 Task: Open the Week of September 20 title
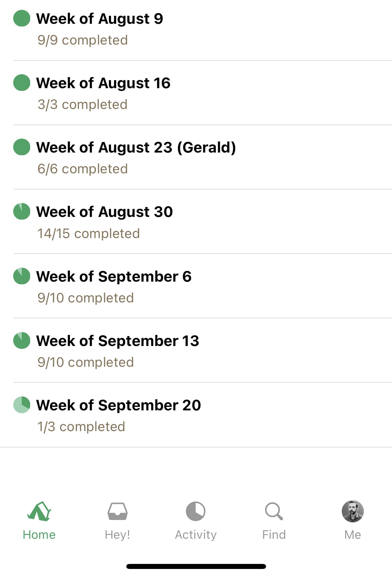(119, 405)
